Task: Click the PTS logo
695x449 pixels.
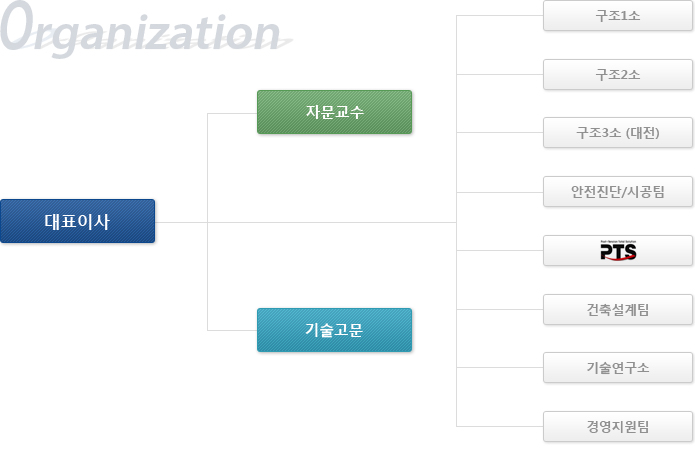Action: (618, 251)
